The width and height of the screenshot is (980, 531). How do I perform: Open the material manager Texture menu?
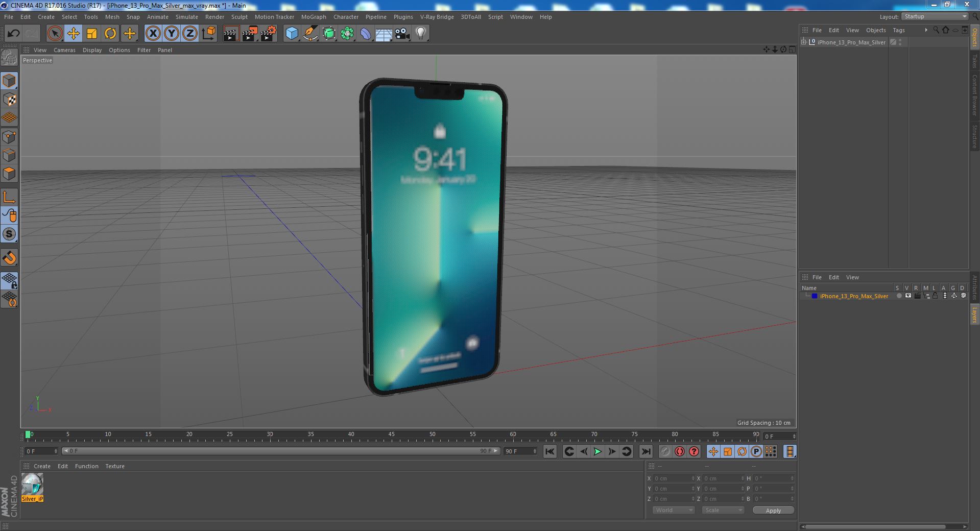[x=115, y=466]
